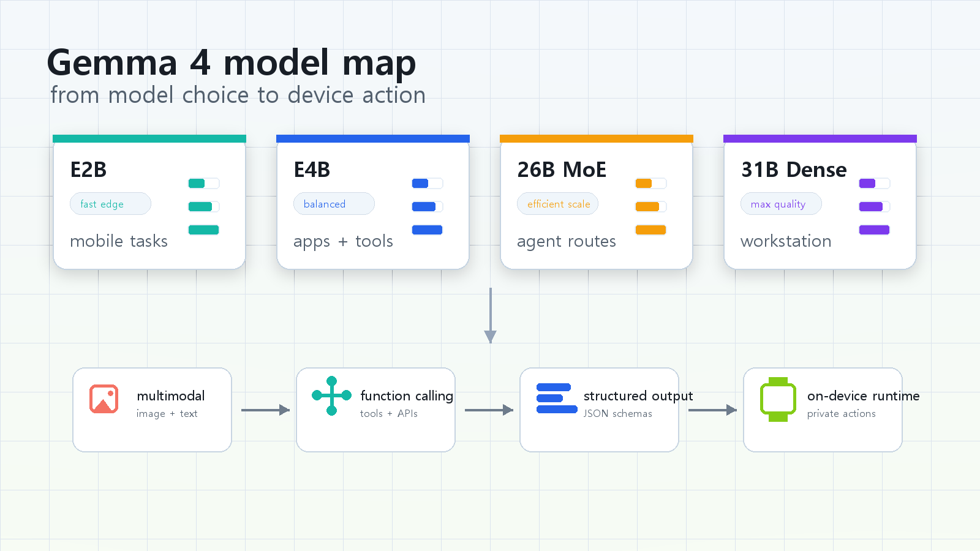Image resolution: width=980 pixels, height=551 pixels.
Task: Click the "JSON schemas" caption
Action: point(617,414)
